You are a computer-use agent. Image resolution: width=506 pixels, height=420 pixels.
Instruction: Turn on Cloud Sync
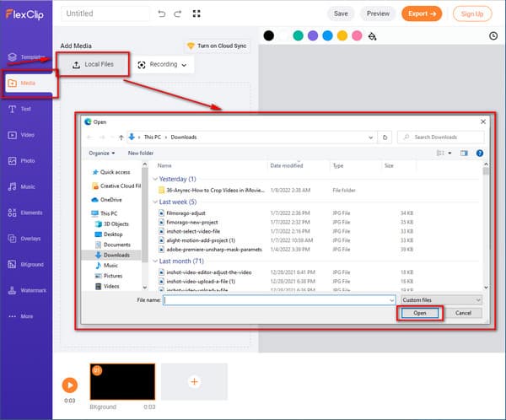[217, 46]
